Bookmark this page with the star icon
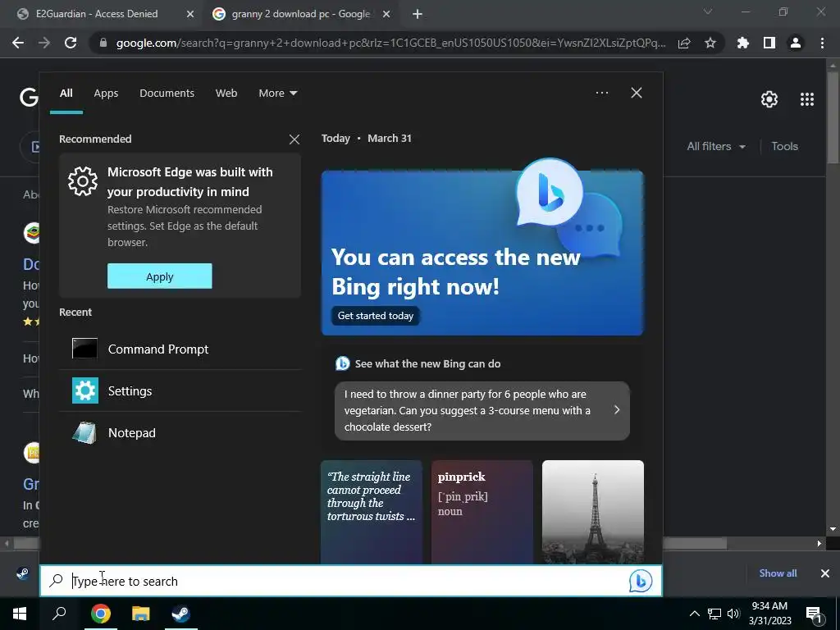 pyautogui.click(x=710, y=43)
